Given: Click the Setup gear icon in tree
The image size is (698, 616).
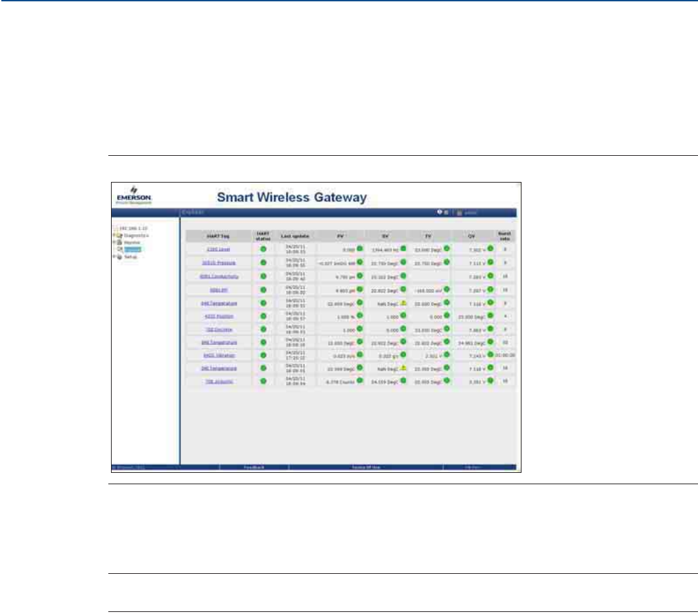Looking at the screenshot, I should (119, 257).
